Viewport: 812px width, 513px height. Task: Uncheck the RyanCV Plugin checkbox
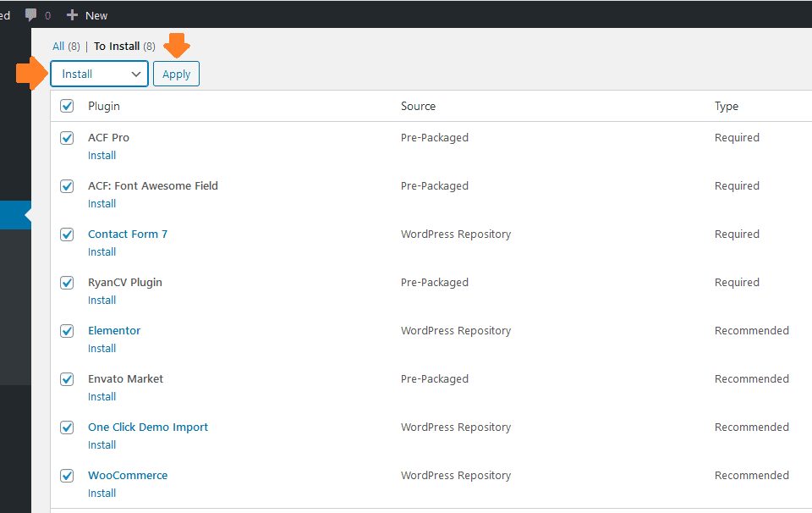pyautogui.click(x=67, y=283)
